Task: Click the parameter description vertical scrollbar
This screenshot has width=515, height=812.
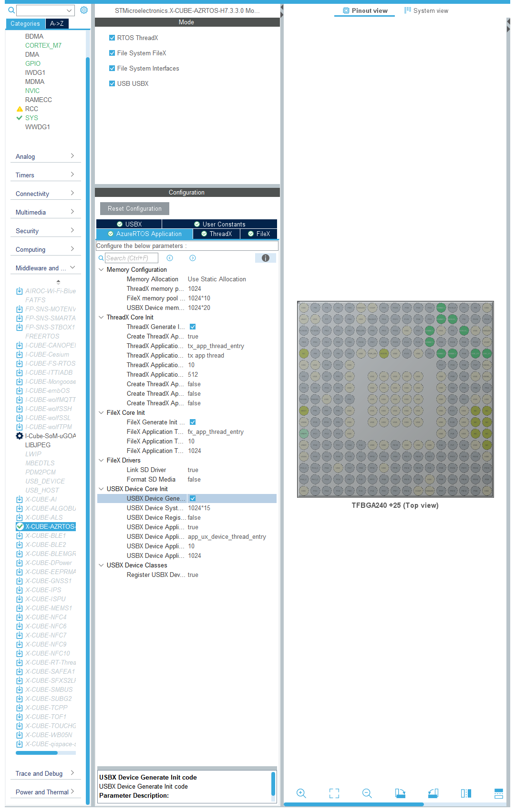Action: 273,784
